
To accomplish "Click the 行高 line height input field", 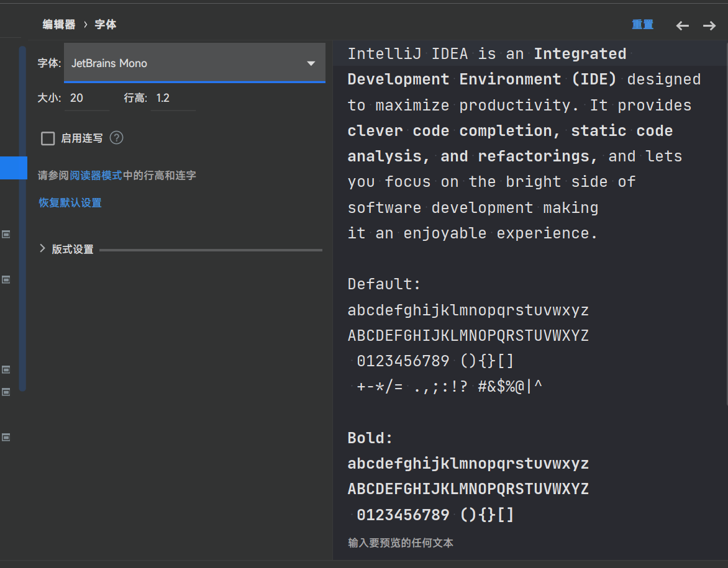I will tap(173, 98).
